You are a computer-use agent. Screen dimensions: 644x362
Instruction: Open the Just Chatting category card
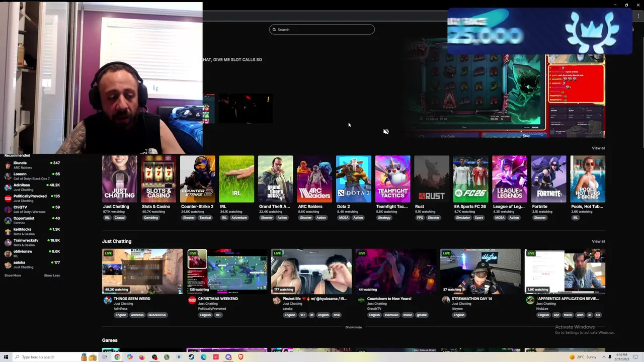(119, 179)
